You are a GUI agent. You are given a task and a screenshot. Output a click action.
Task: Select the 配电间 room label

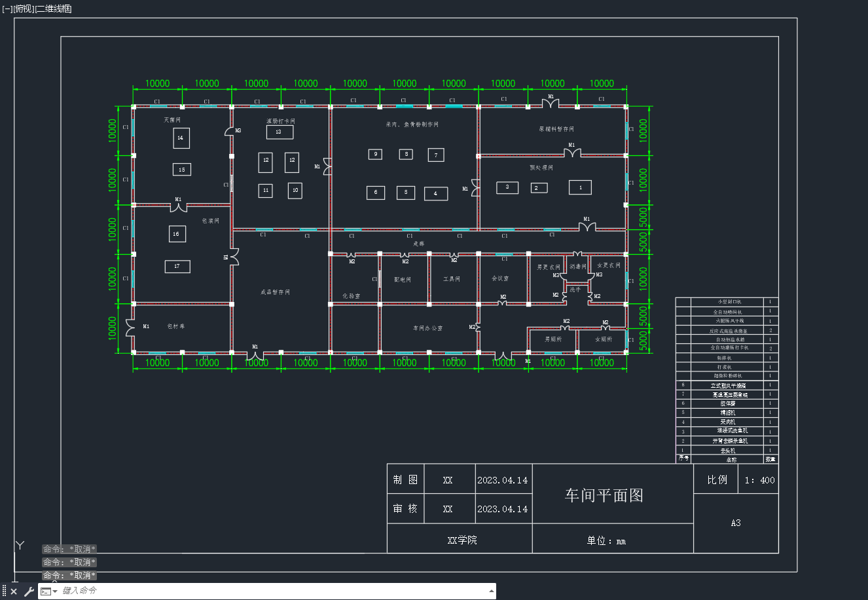[x=403, y=280]
